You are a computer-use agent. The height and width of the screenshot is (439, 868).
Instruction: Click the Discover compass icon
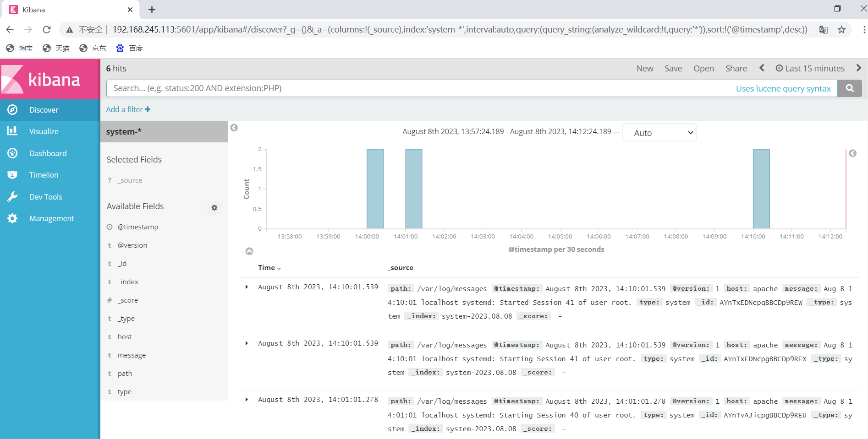click(x=12, y=110)
